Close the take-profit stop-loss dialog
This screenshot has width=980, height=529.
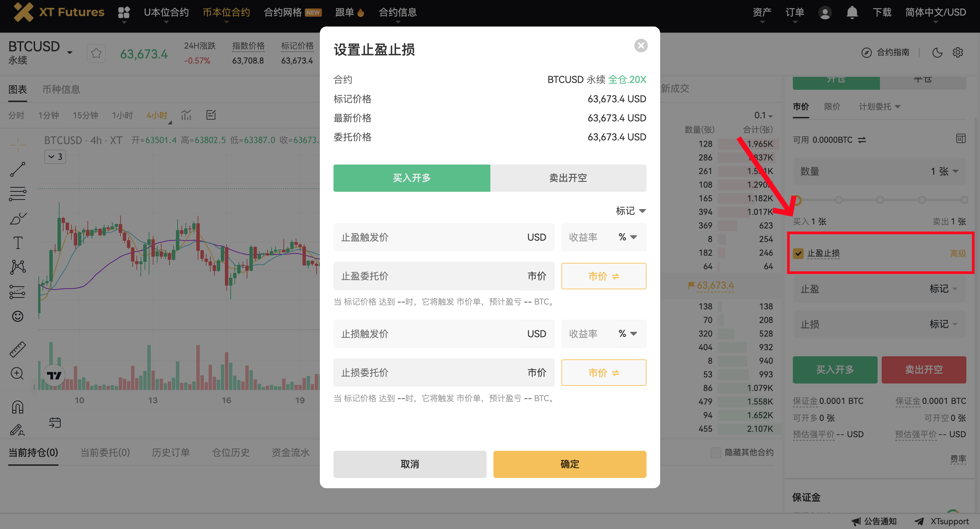click(641, 46)
